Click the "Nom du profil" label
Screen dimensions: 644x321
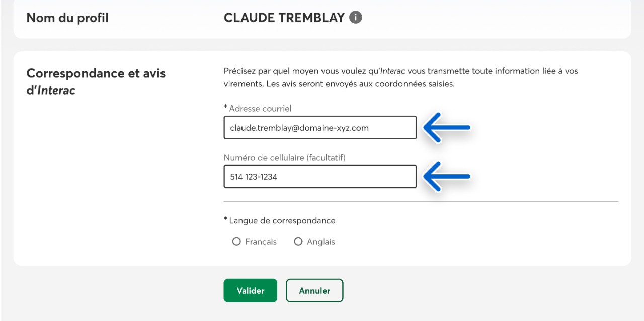(x=67, y=18)
